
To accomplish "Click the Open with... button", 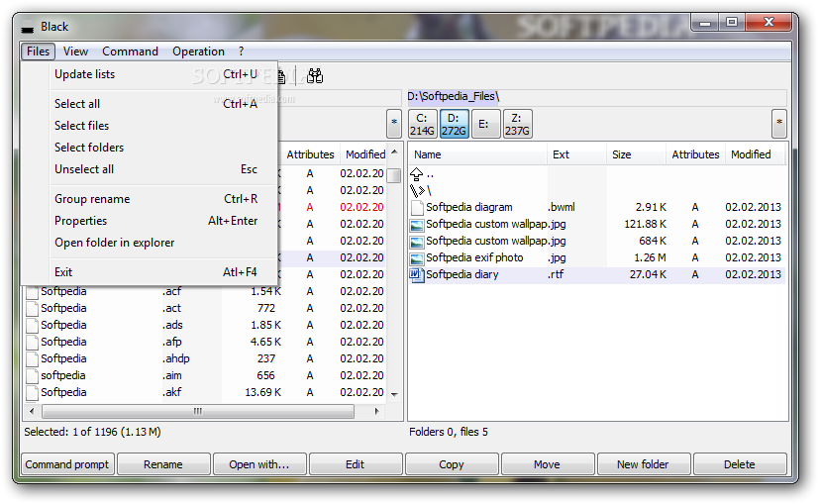I will [259, 464].
